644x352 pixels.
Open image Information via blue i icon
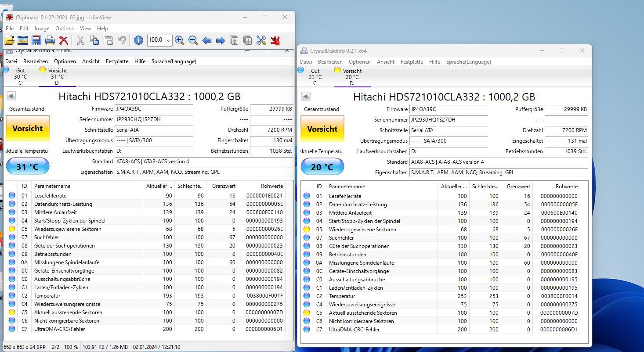pyautogui.click(x=138, y=40)
